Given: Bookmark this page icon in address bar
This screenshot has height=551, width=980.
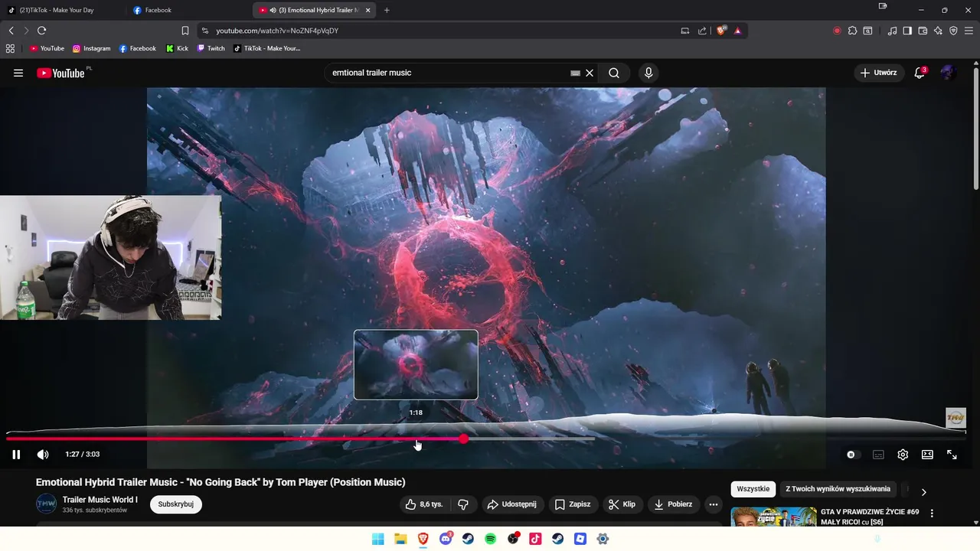Looking at the screenshot, I should [185, 31].
